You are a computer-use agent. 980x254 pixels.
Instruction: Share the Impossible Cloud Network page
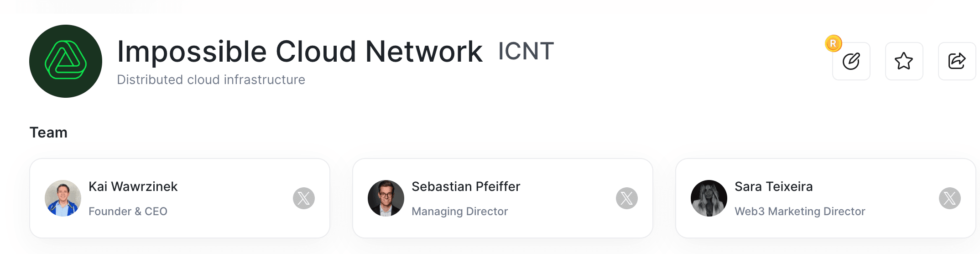[957, 61]
